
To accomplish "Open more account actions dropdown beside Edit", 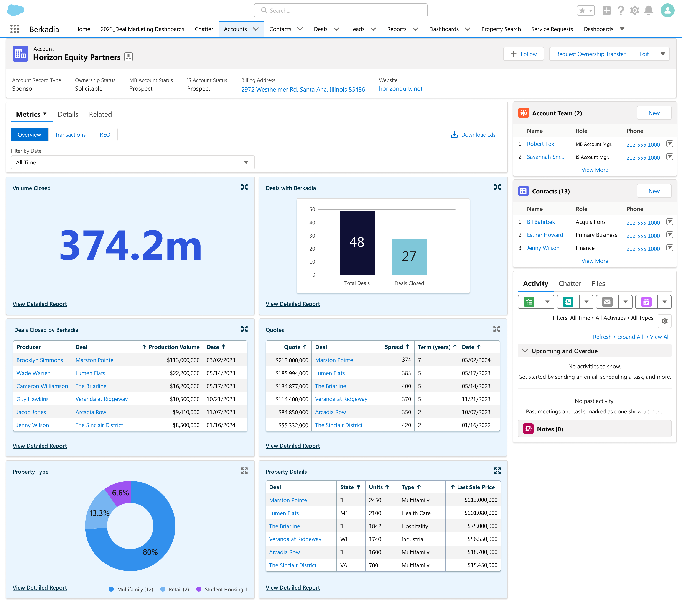I will (x=663, y=54).
